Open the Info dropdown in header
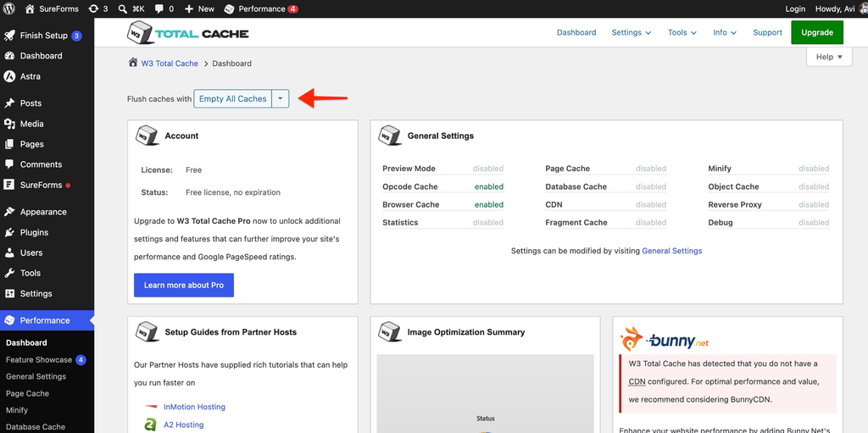This screenshot has width=868, height=433. coord(725,33)
